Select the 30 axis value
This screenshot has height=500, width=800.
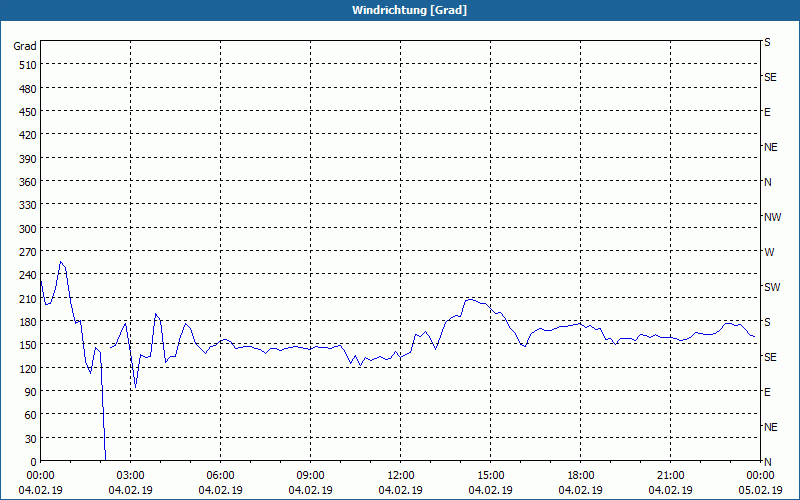[31, 439]
